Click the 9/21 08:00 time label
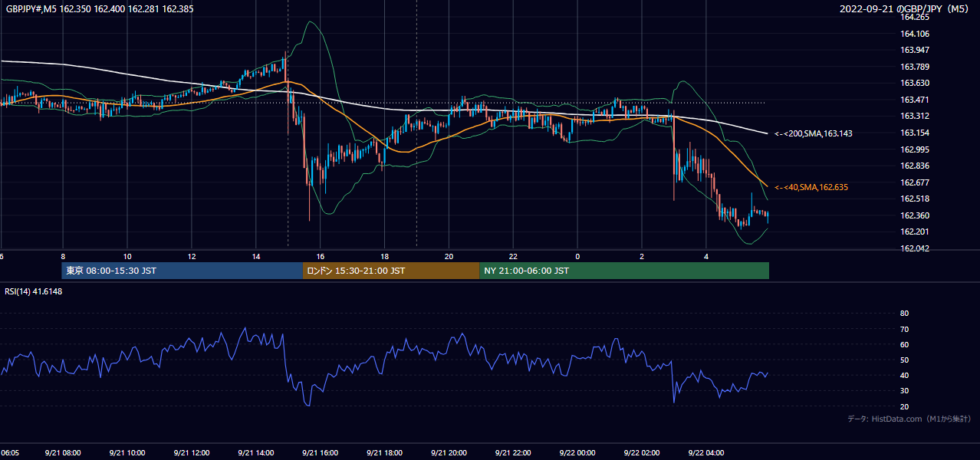 point(63,453)
